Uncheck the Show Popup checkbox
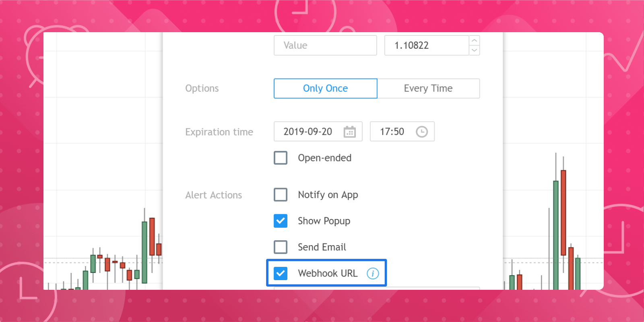This screenshot has height=322, width=644. click(281, 221)
